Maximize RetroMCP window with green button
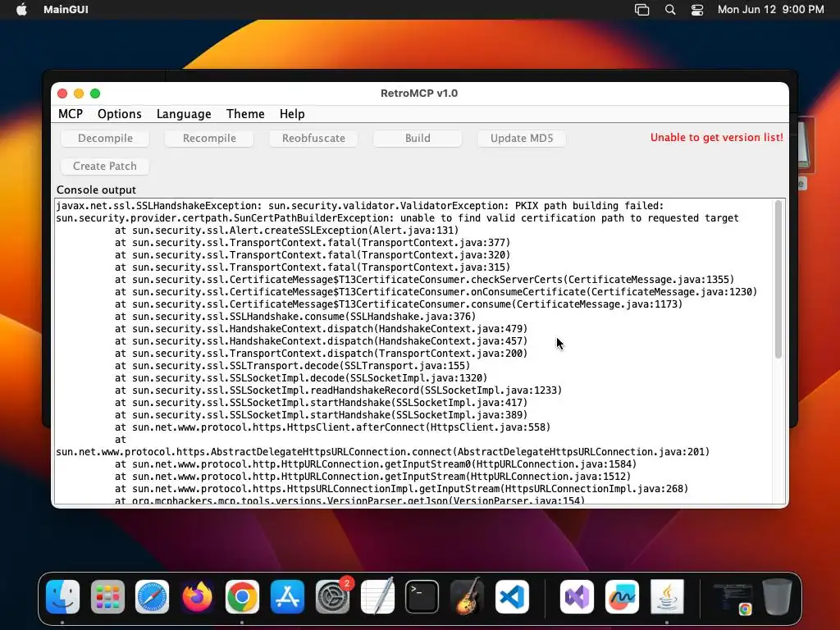 coord(95,94)
